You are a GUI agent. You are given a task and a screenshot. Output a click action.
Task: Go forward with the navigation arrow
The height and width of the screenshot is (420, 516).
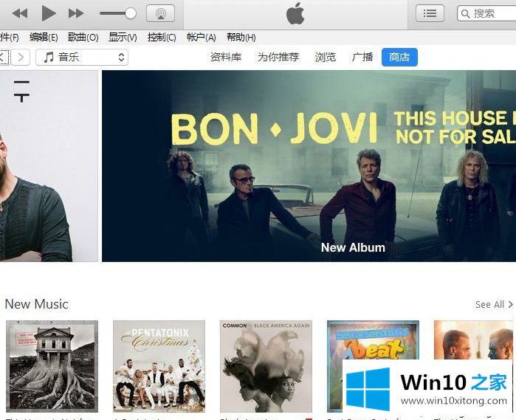[x=21, y=58]
